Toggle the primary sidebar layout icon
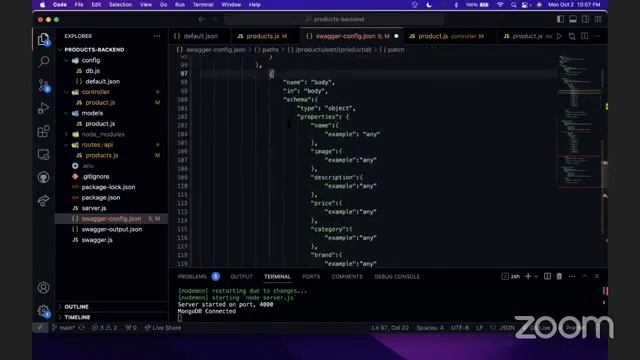The width and height of the screenshot is (640, 360). [560, 19]
